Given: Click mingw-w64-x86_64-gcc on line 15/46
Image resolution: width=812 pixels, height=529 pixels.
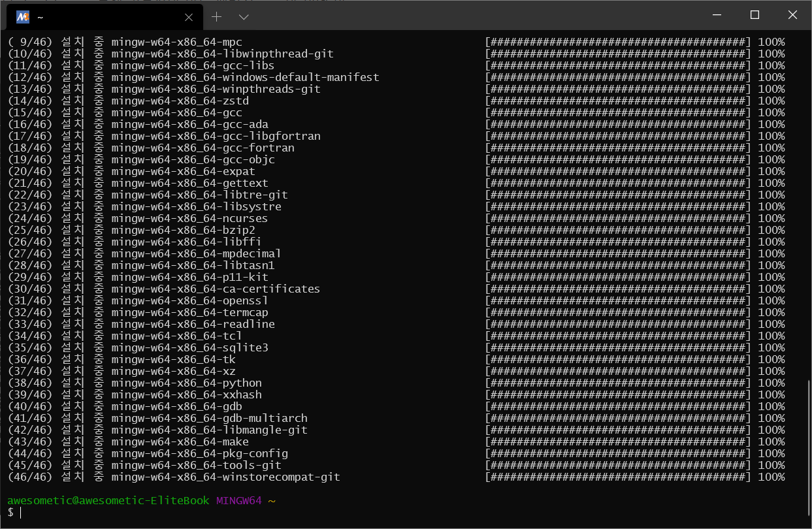Looking at the screenshot, I should coord(177,112).
